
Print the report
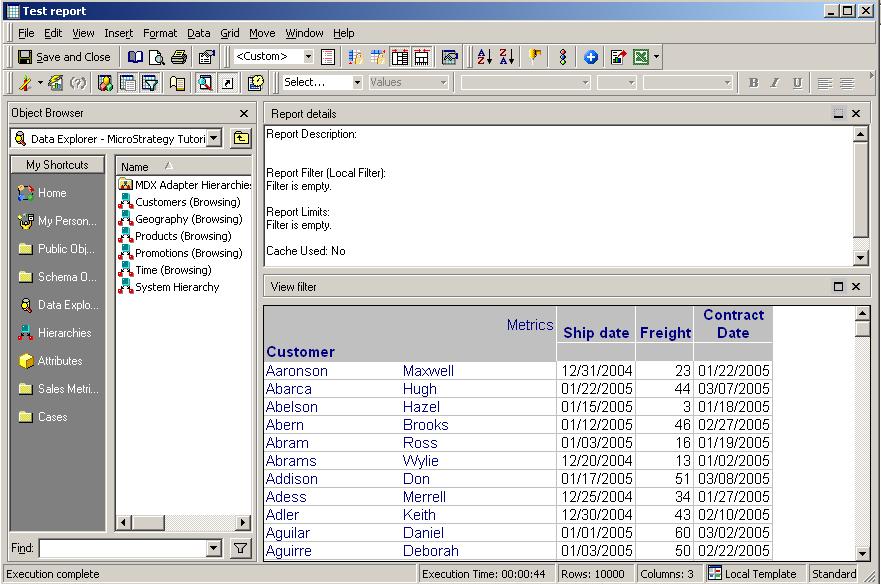click(178, 57)
